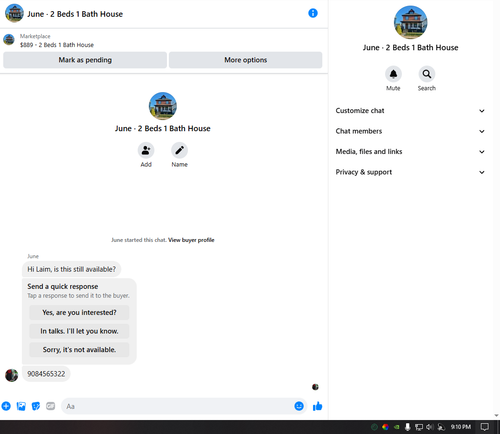Attach a photo with image icon
This screenshot has height=434, width=500.
coord(21,406)
